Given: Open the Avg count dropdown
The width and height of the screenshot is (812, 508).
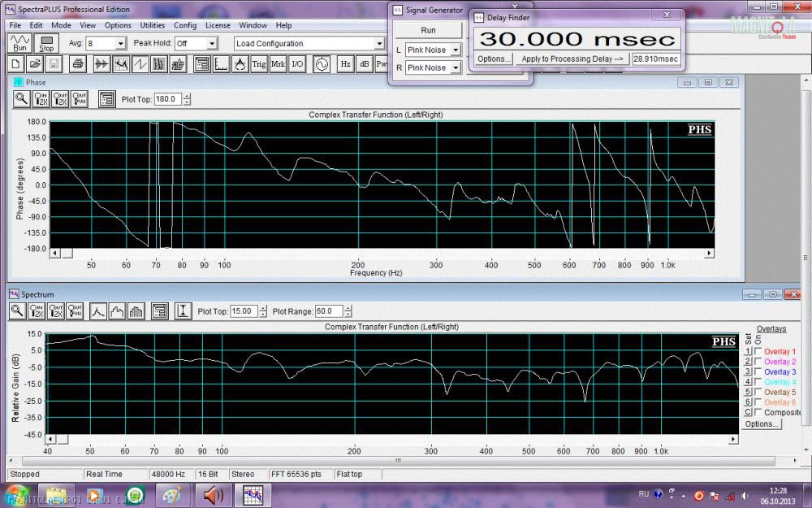Looking at the screenshot, I should (120, 44).
